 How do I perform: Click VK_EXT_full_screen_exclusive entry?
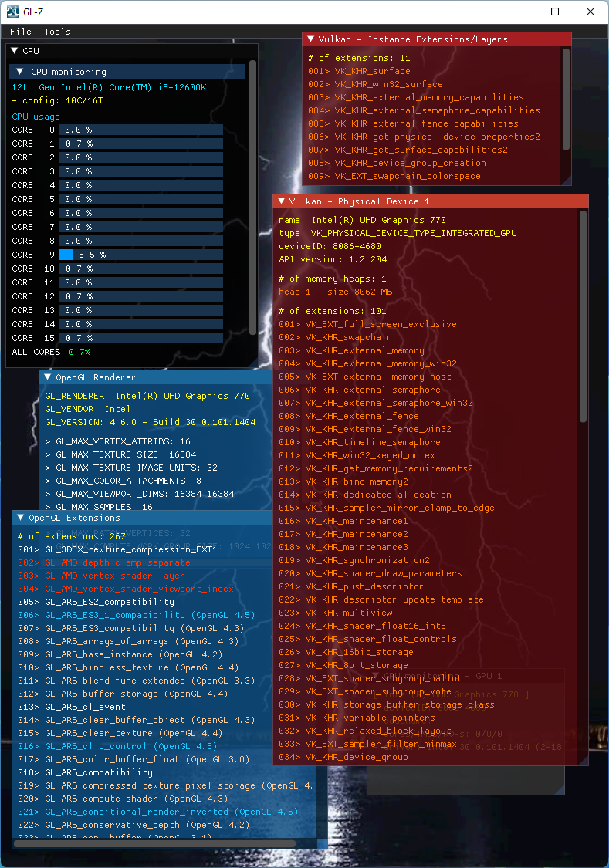point(367,324)
